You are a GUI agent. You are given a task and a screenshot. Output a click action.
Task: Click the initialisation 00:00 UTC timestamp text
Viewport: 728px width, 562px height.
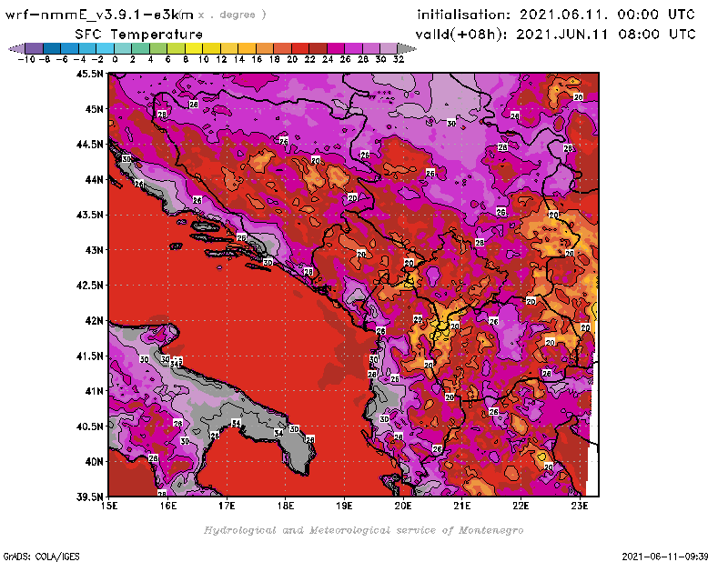pos(556,15)
